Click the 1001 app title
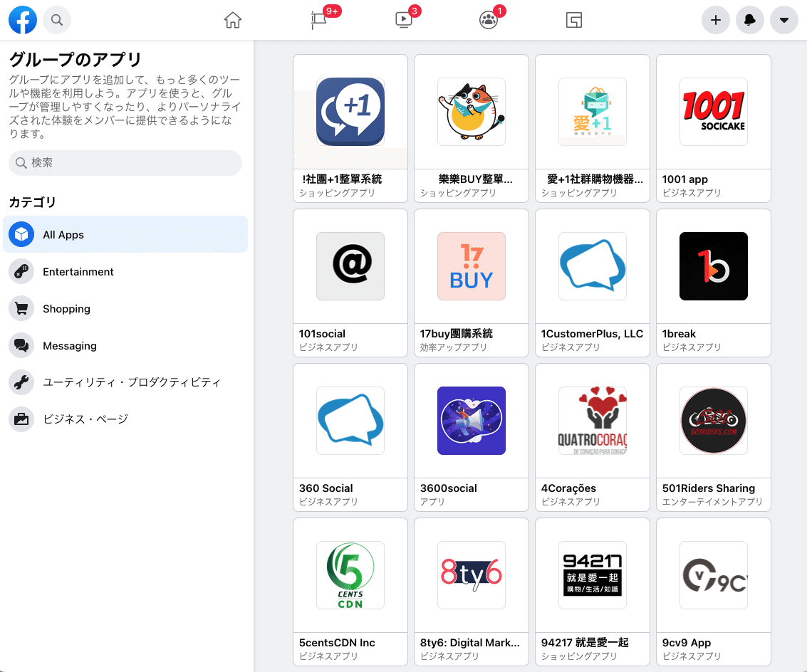This screenshot has height=672, width=807. tap(684, 179)
